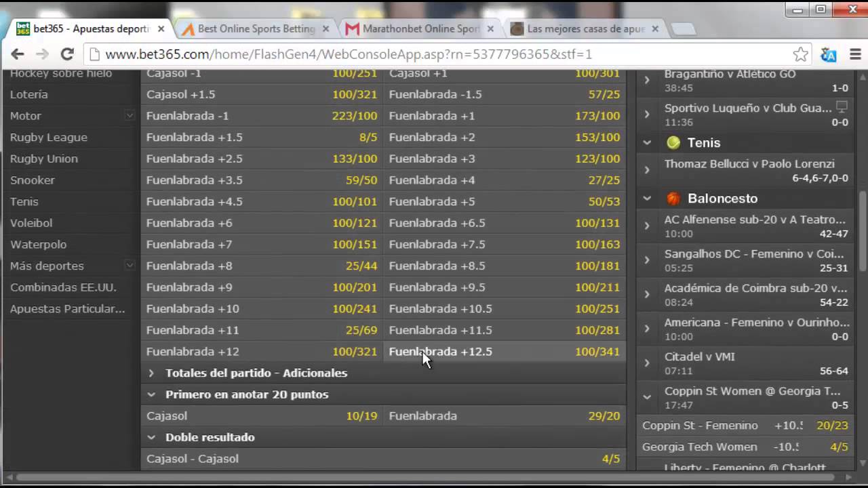Expand Más deportes submenu arrow
This screenshot has height=488, width=868.
coord(130,266)
